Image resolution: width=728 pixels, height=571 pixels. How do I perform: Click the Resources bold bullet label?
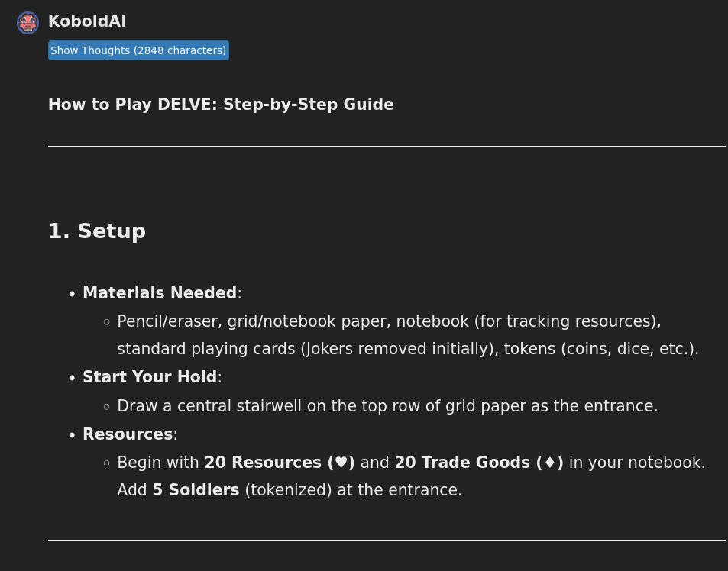[x=128, y=434]
